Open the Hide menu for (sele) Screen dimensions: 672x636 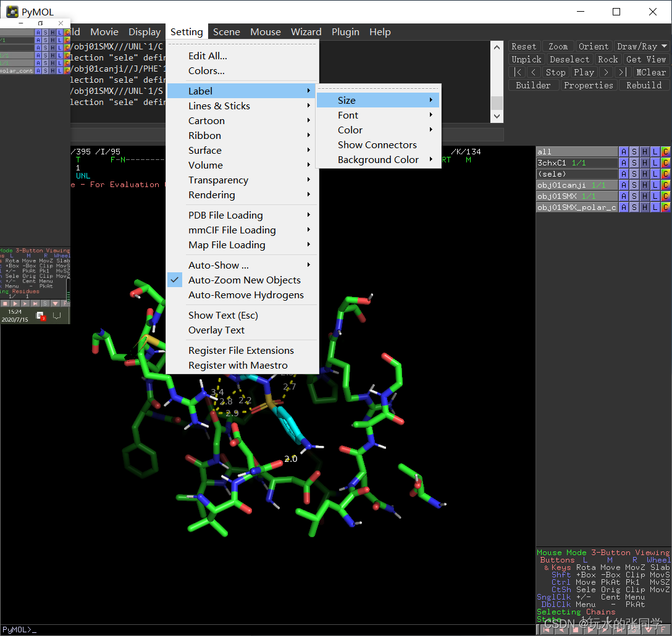tap(645, 174)
